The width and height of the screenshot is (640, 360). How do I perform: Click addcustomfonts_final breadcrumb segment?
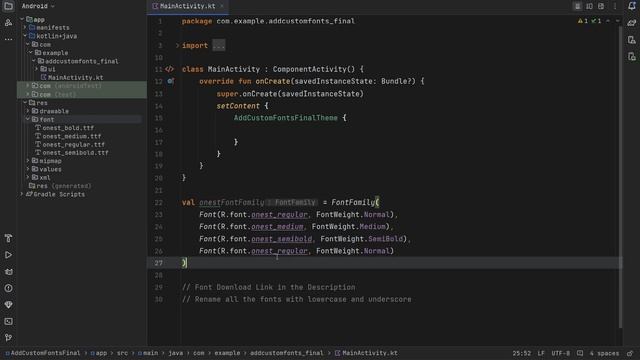[x=287, y=353]
